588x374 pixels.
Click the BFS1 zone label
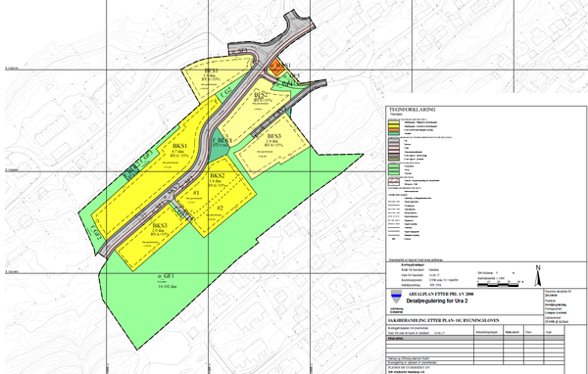[x=211, y=70]
